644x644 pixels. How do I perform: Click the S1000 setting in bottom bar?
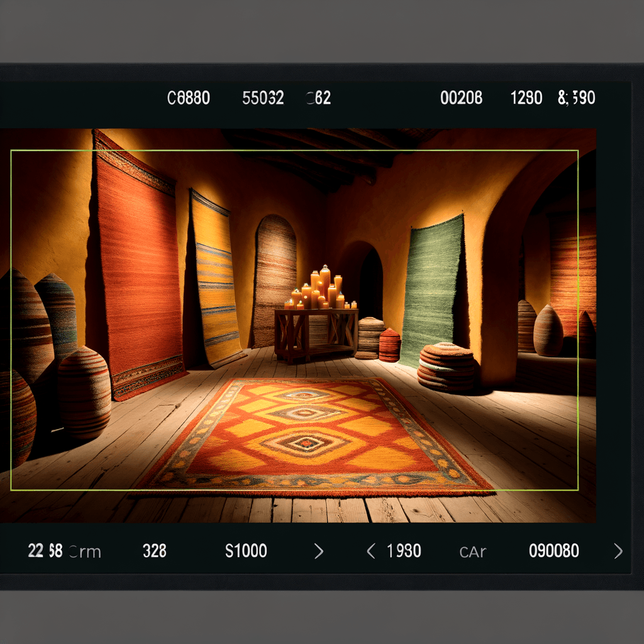246,552
